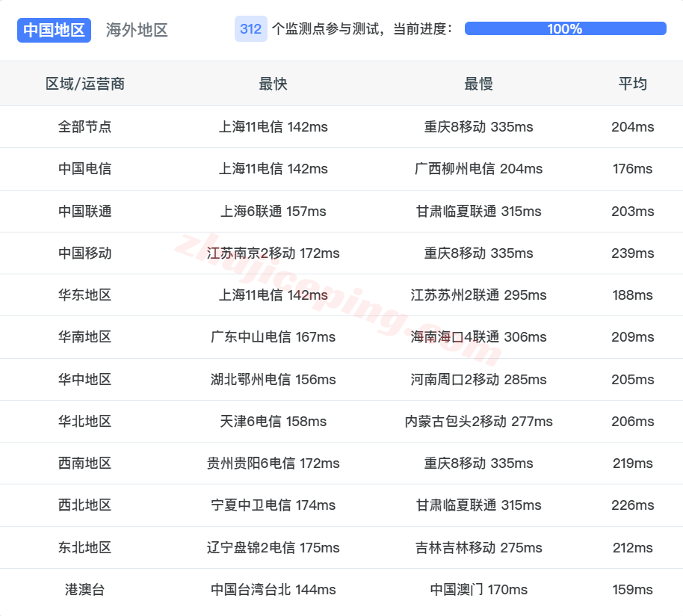Select the 华北地区 row label
Screen dimensions: 683x616
point(85,422)
